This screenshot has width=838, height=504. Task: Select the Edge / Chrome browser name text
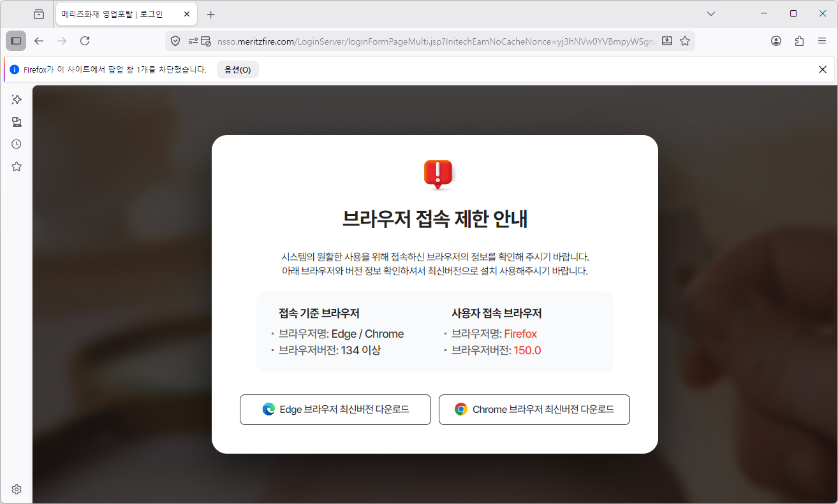[x=368, y=334]
